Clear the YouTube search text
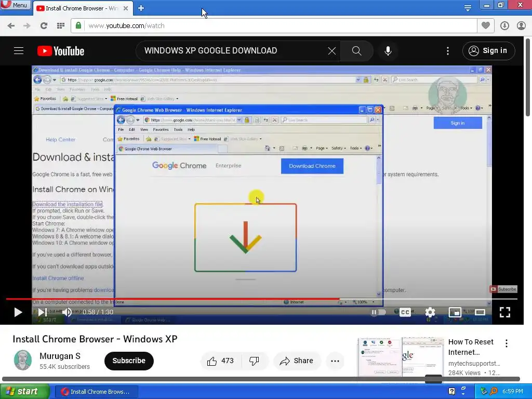This screenshot has height=399, width=532. click(x=332, y=51)
